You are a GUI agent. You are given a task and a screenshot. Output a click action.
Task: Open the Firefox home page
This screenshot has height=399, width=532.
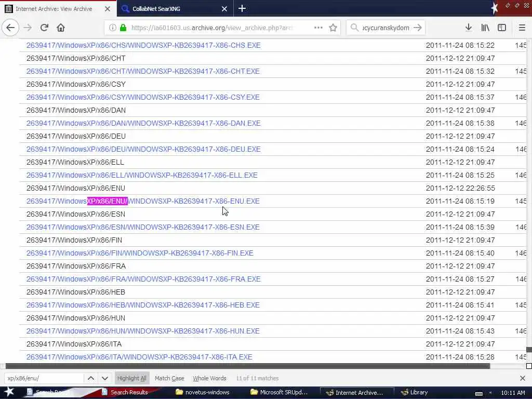[x=61, y=28]
